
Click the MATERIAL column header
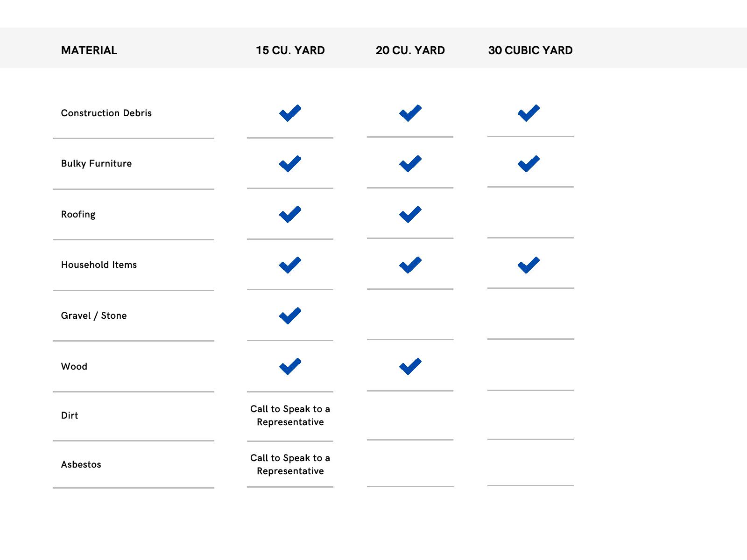coord(89,50)
